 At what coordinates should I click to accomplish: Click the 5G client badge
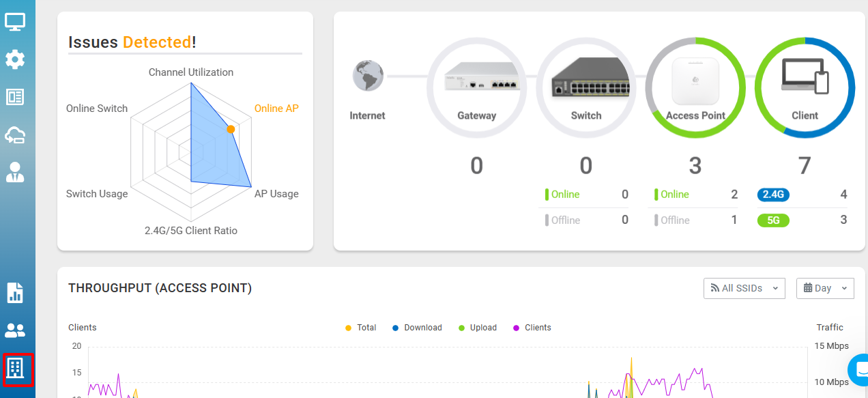point(773,221)
